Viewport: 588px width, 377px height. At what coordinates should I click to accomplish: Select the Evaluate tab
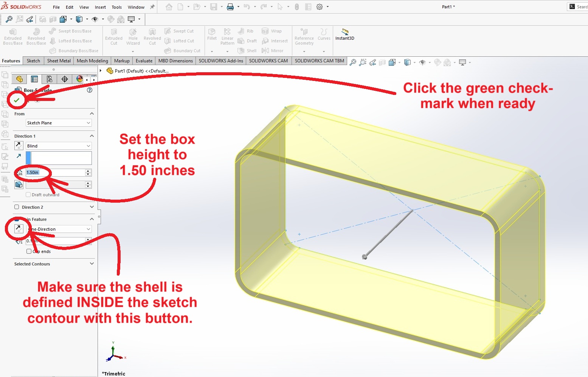(x=144, y=61)
